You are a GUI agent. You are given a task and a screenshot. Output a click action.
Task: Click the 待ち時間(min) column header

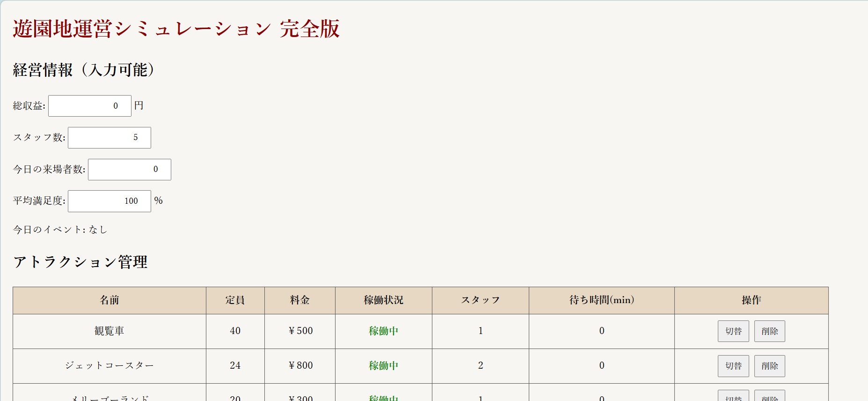pos(601,300)
